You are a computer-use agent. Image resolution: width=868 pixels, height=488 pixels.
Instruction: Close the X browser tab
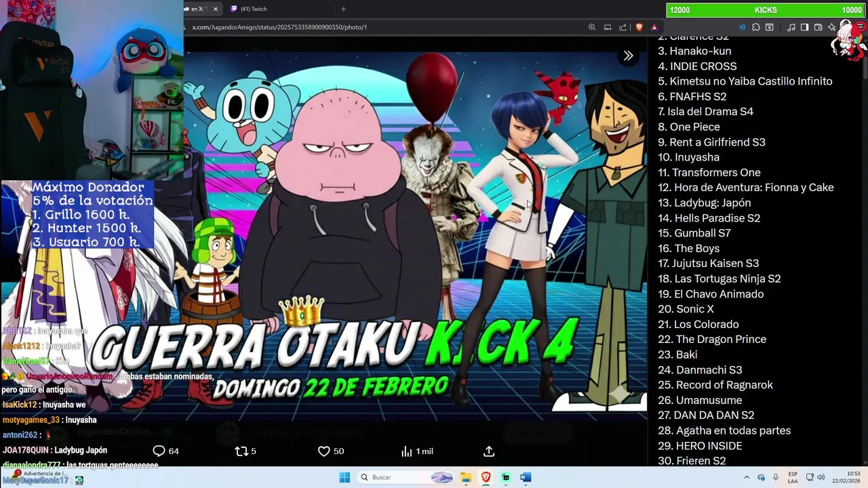216,9
